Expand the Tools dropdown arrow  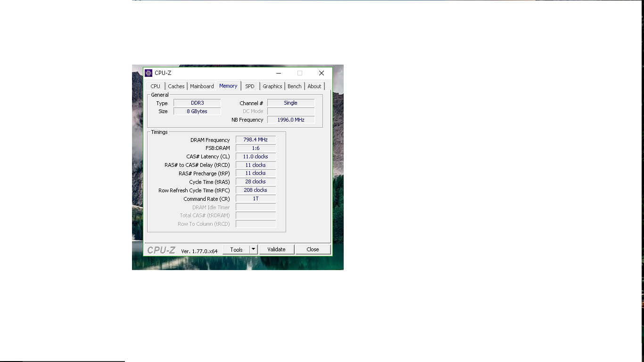(253, 249)
